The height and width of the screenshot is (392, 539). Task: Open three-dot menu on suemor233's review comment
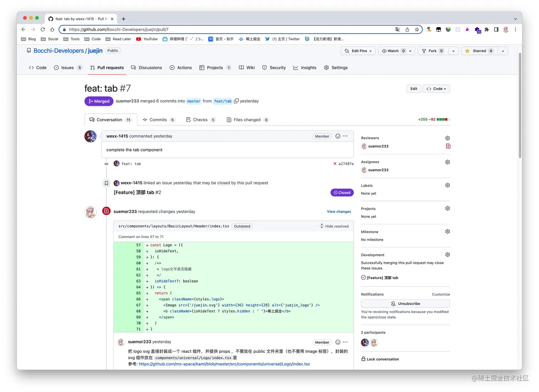coord(345,342)
